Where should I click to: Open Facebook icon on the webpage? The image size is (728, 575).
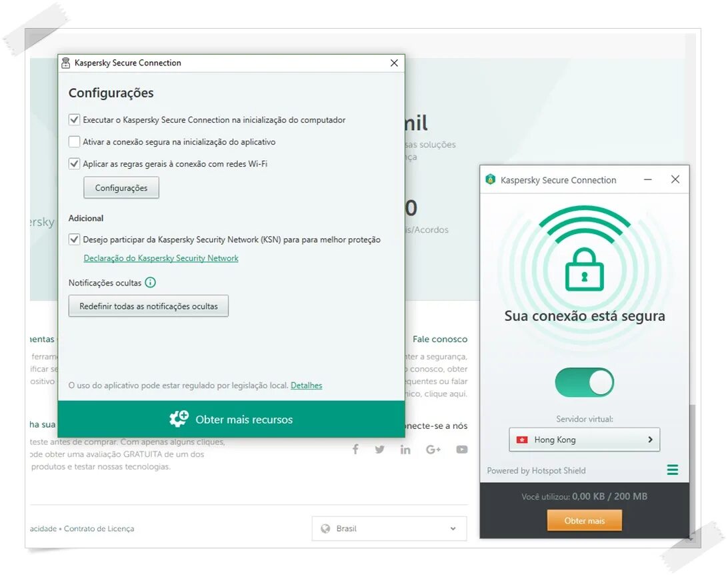click(x=355, y=449)
